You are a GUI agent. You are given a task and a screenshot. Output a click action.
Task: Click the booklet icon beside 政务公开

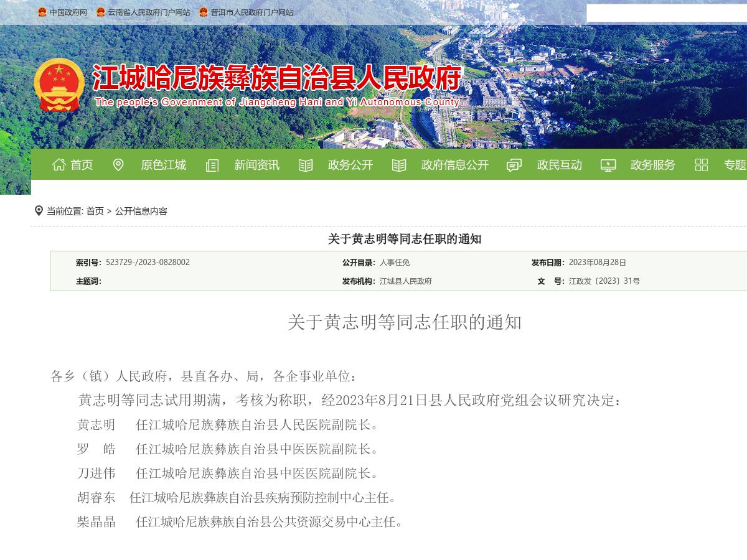pos(305,165)
